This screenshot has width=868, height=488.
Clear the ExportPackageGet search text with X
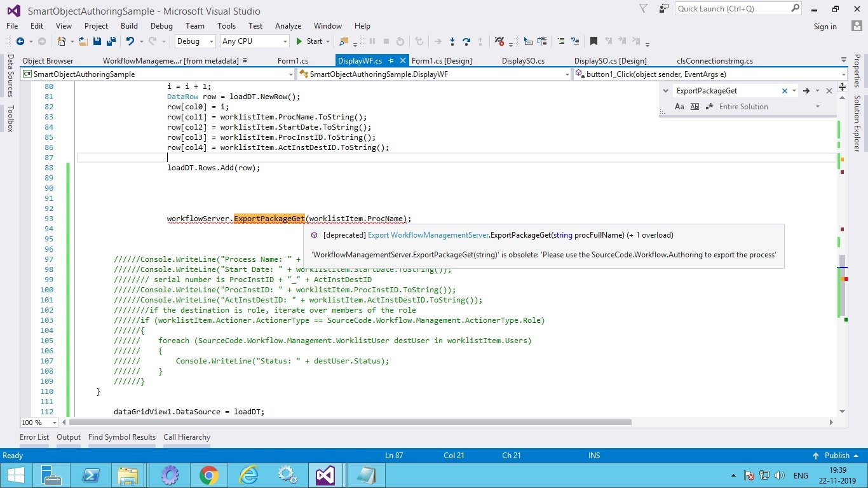pyautogui.click(x=785, y=91)
